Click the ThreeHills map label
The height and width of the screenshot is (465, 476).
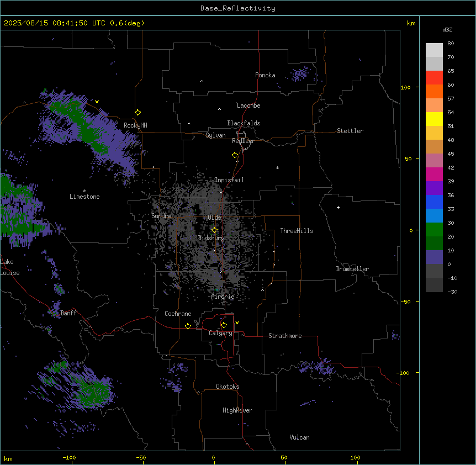[297, 231]
